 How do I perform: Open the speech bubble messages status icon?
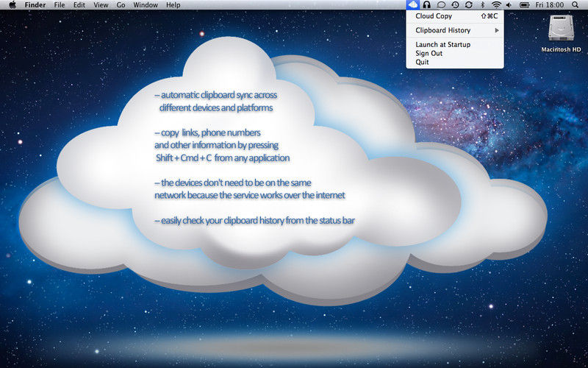[x=441, y=5]
